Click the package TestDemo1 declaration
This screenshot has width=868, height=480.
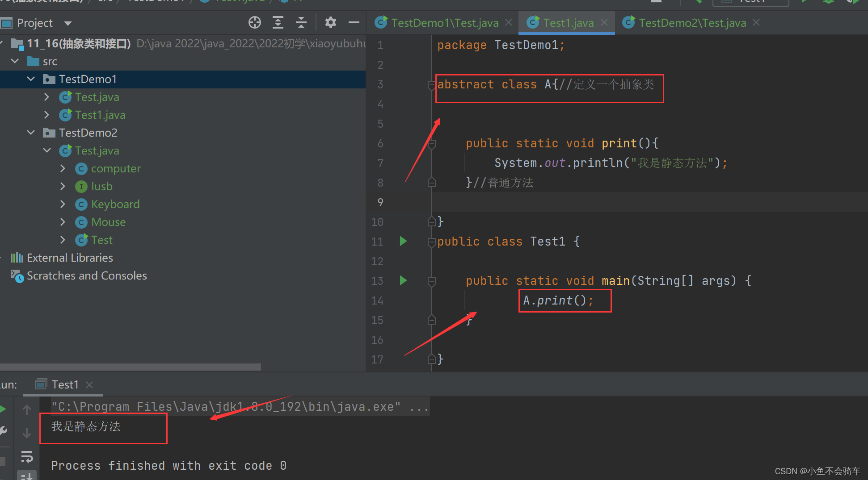501,45
